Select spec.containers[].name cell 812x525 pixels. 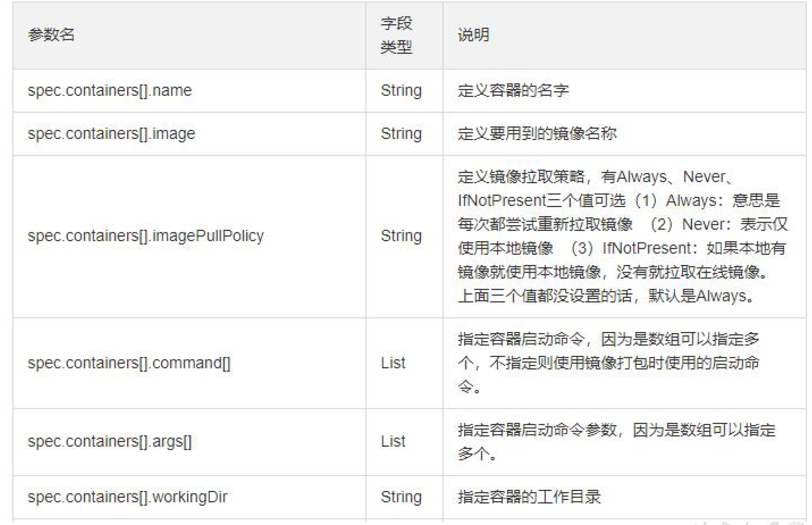[x=110, y=91]
